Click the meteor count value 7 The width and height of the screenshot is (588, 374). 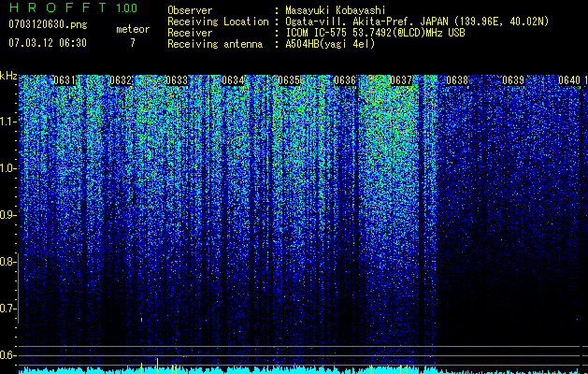tap(133, 43)
